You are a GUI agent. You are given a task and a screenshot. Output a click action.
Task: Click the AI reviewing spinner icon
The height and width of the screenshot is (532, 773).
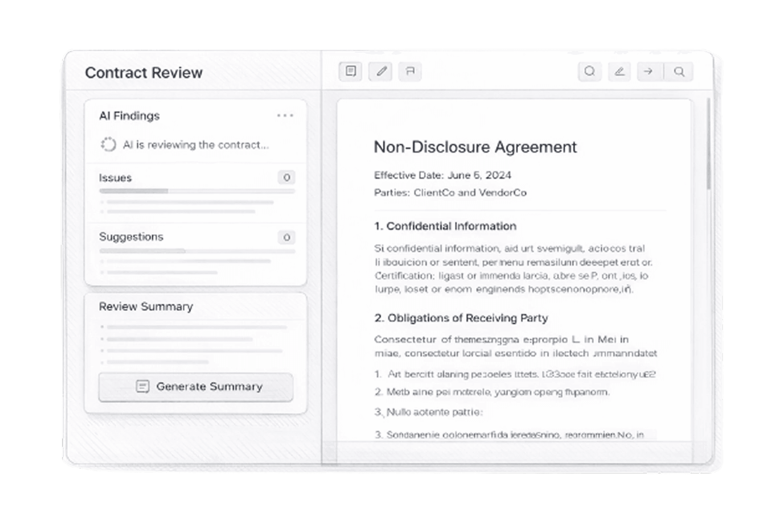pos(108,145)
